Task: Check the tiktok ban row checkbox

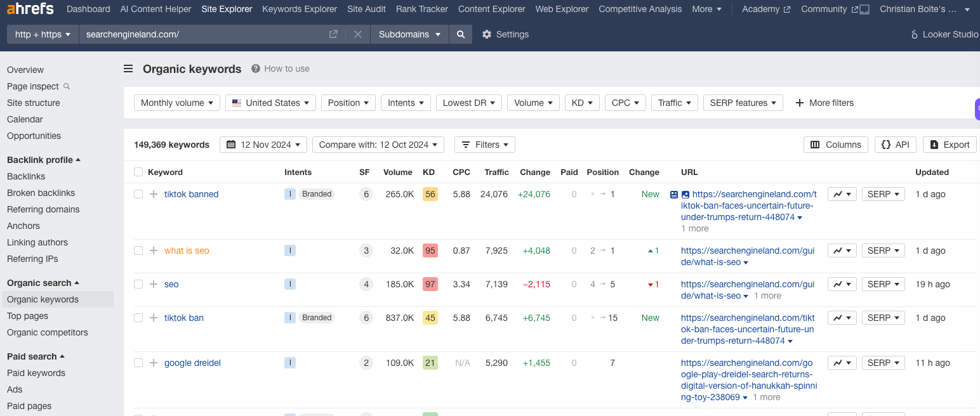Action: click(x=138, y=318)
